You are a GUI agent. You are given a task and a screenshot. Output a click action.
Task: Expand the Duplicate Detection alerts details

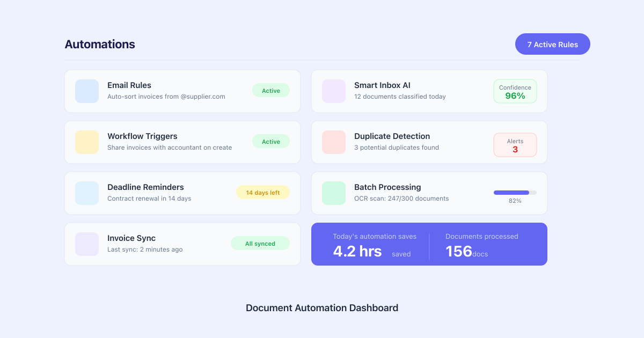(x=515, y=144)
